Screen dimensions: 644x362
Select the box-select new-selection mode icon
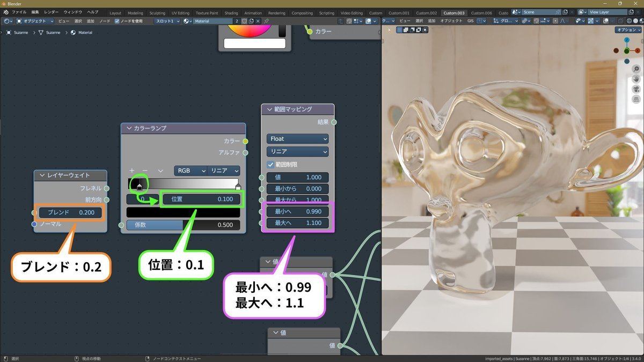399,29
